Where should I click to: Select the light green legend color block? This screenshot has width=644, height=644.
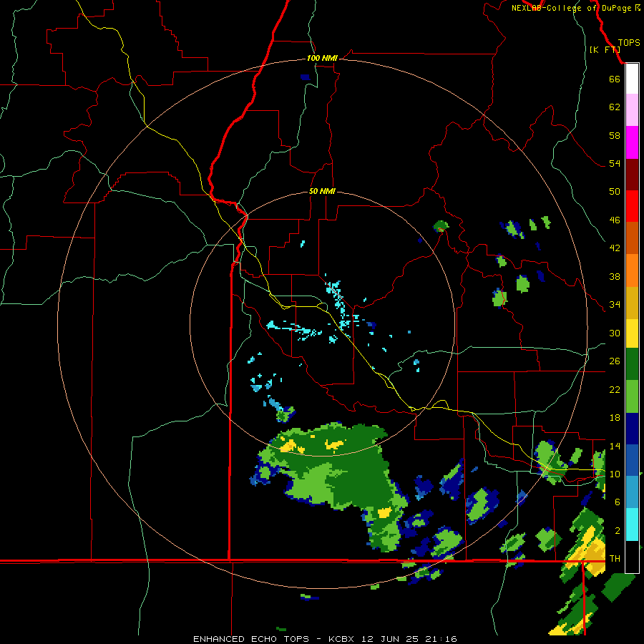click(x=632, y=396)
